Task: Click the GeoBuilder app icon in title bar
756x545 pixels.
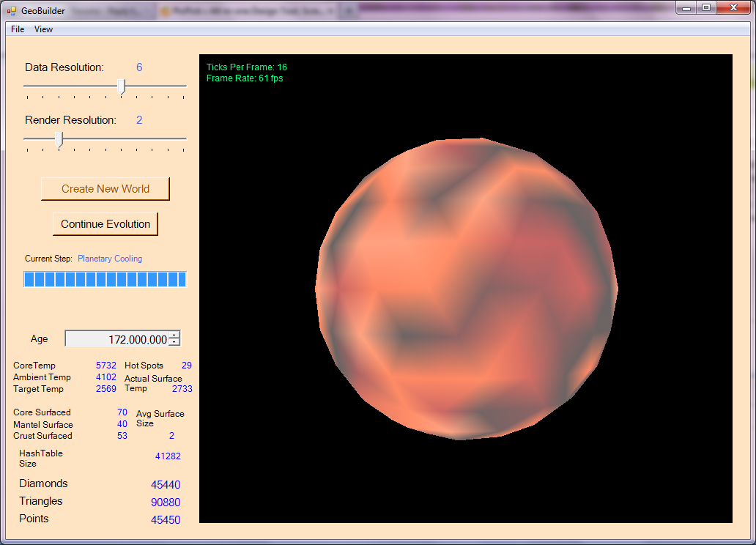Action: (x=12, y=10)
